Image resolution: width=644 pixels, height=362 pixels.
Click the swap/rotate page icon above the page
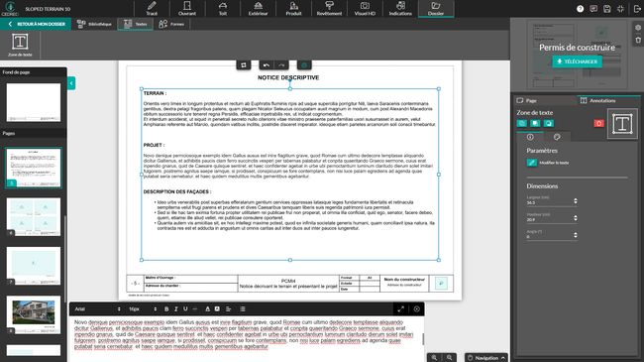pyautogui.click(x=244, y=65)
